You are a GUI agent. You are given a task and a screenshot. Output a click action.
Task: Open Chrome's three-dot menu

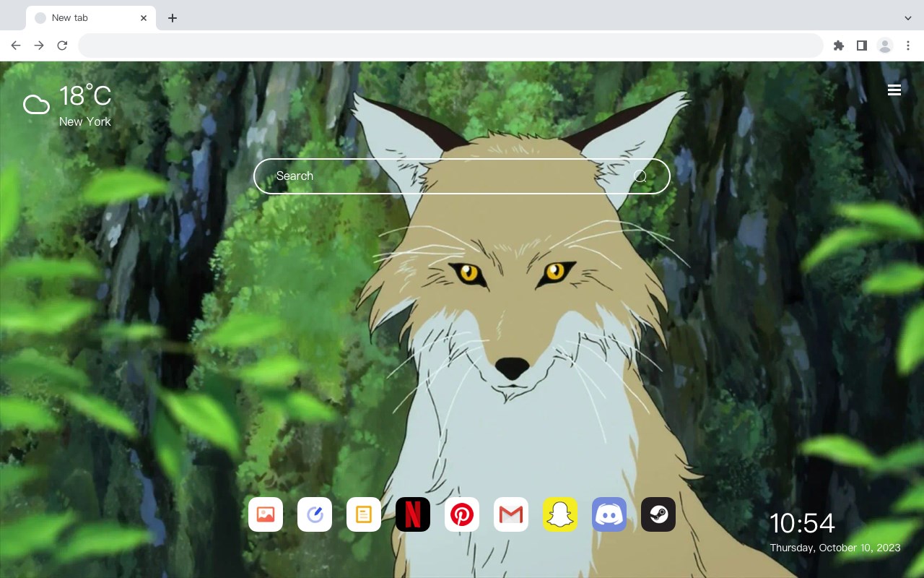coord(908,46)
